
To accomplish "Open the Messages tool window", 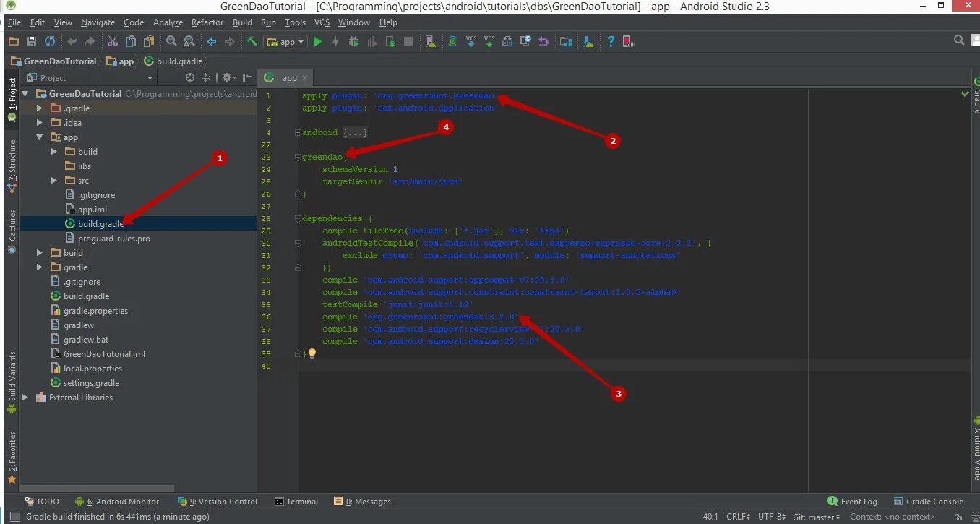I will (x=362, y=502).
